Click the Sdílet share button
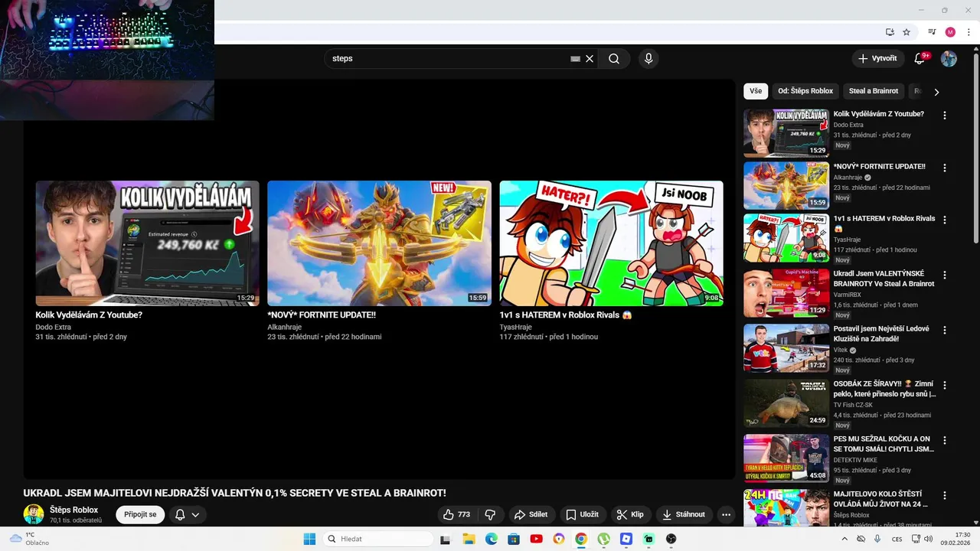This screenshot has height=551, width=980. [531, 514]
